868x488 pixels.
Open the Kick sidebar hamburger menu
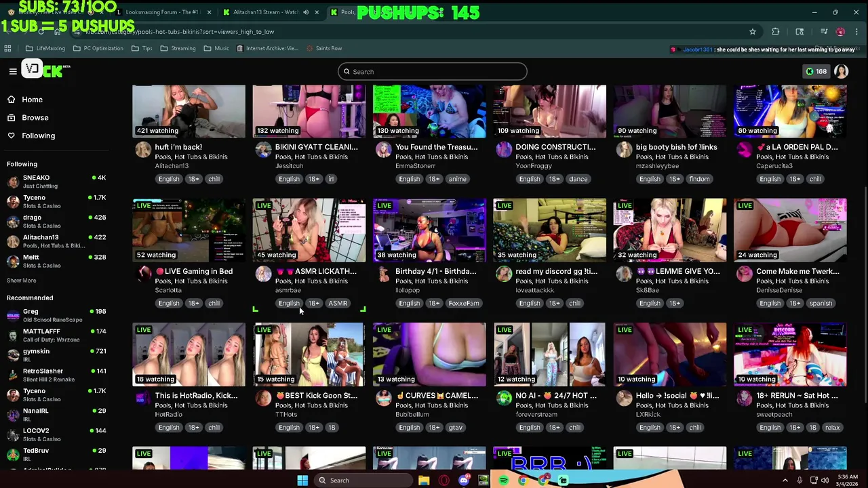(12, 71)
